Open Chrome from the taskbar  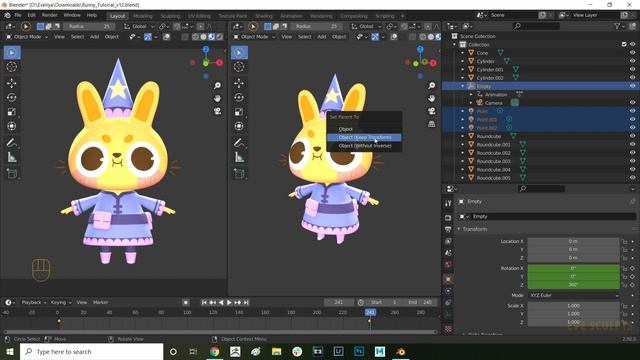214,351
